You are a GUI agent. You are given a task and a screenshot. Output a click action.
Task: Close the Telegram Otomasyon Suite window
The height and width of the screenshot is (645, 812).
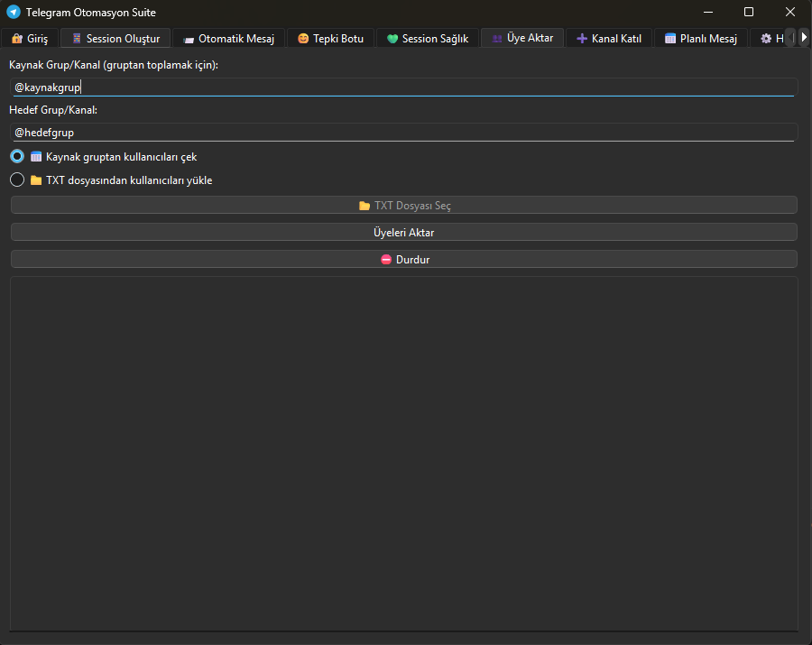coord(790,12)
